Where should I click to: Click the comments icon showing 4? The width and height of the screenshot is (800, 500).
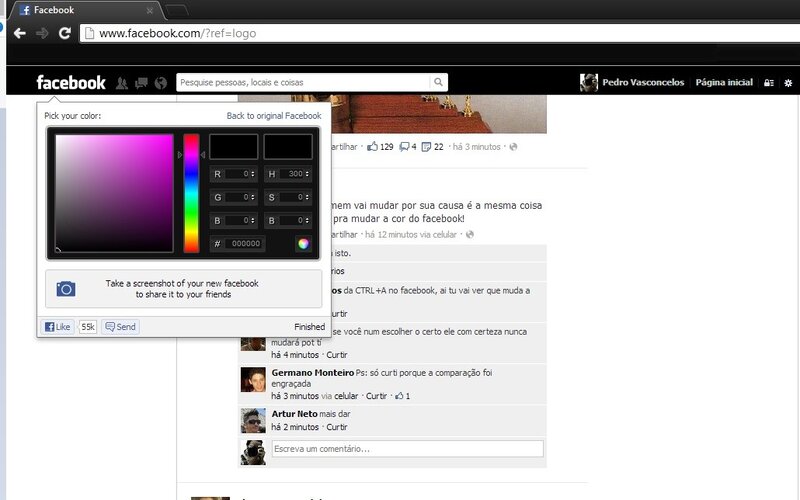click(x=404, y=147)
